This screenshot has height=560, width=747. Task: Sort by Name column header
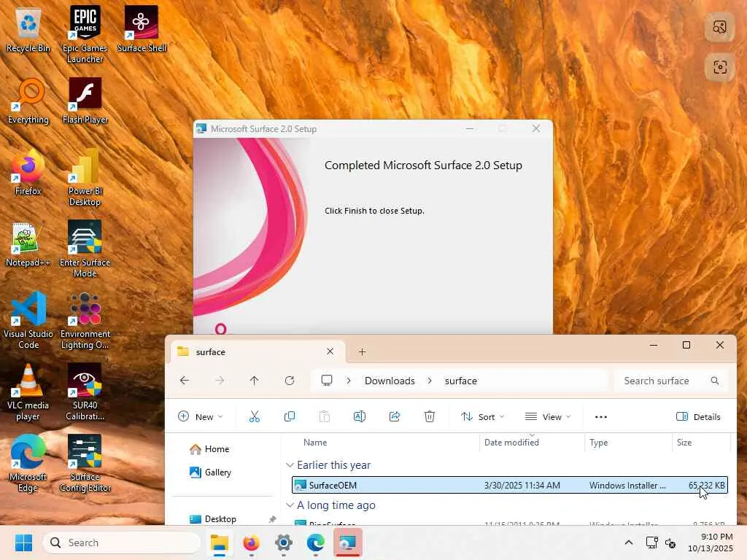[315, 443]
